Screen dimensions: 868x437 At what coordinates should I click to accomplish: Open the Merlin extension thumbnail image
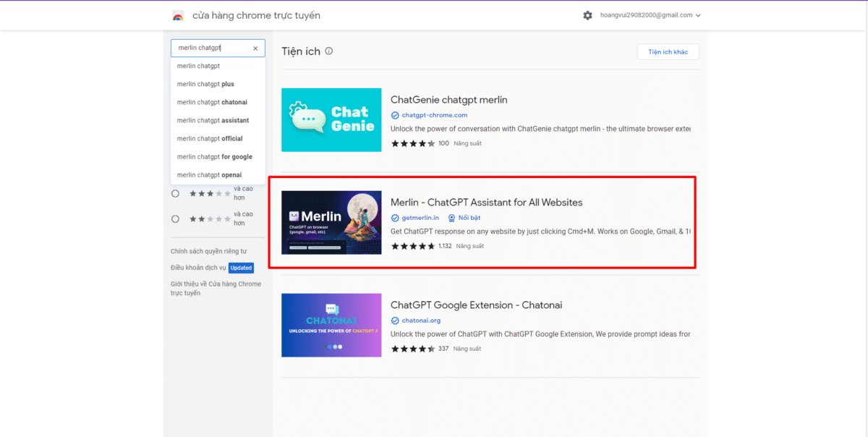pyautogui.click(x=331, y=223)
